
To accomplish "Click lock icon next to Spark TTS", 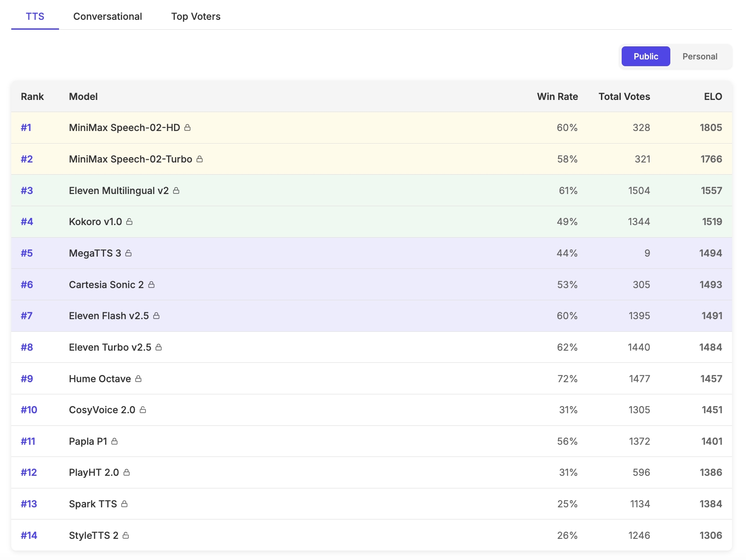I will pyautogui.click(x=124, y=504).
